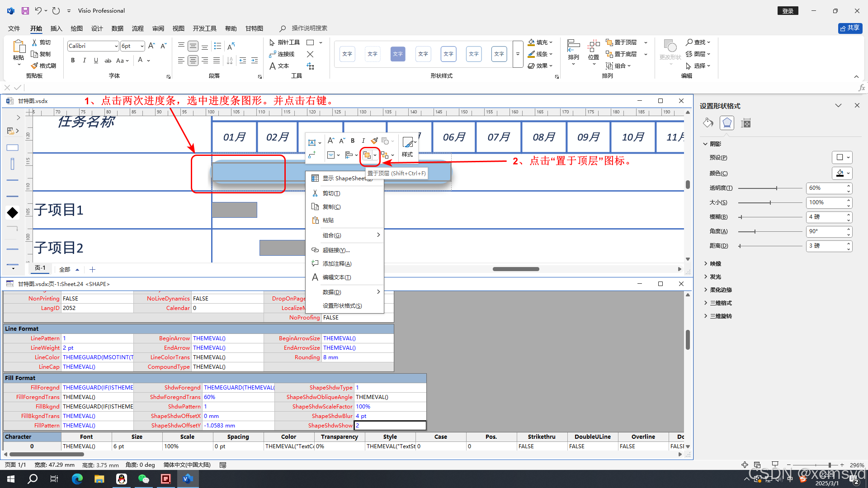Viewport: 868px width, 488px height.
Task: Open the Visio app in the taskbar
Action: [188, 479]
